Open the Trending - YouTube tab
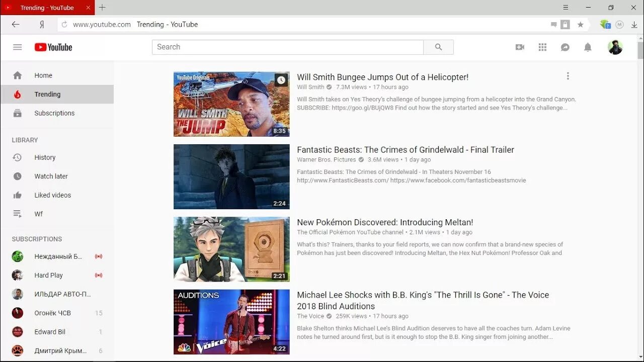 [47, 8]
